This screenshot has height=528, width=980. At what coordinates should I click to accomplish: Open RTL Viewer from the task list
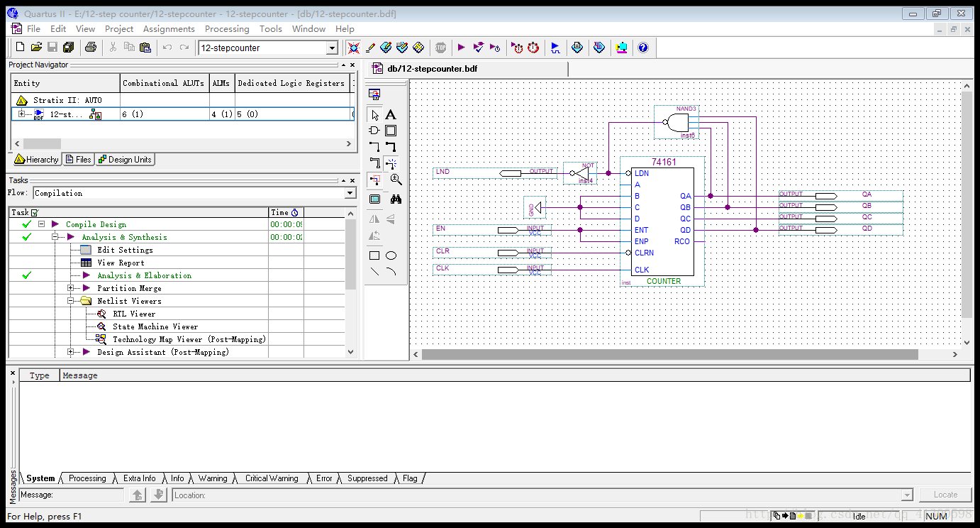133,314
